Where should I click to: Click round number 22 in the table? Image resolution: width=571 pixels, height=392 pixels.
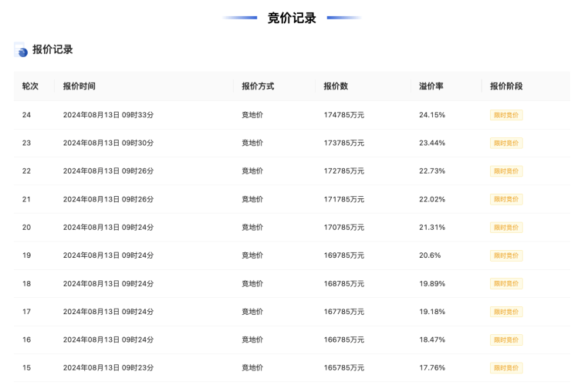point(27,171)
